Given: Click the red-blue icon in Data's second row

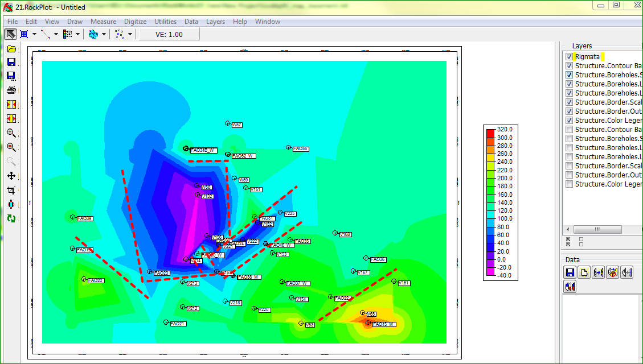Looking at the screenshot, I should 570,287.
